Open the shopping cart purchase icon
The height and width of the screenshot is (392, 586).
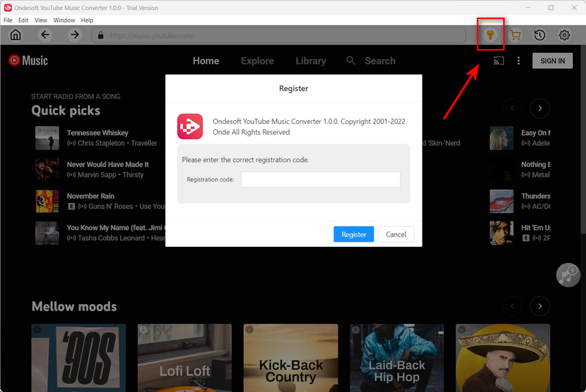[515, 35]
